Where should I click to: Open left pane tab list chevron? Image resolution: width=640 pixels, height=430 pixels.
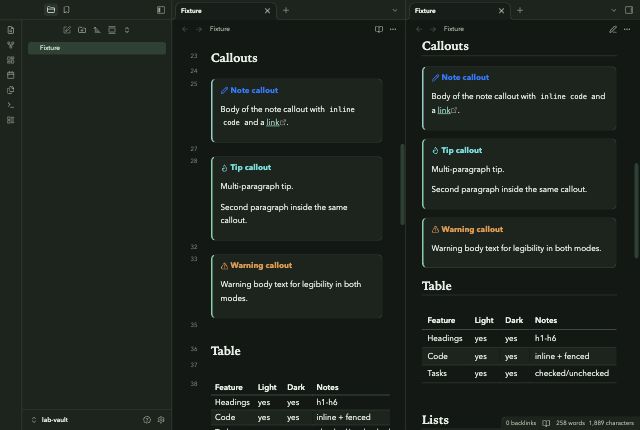tap(395, 11)
